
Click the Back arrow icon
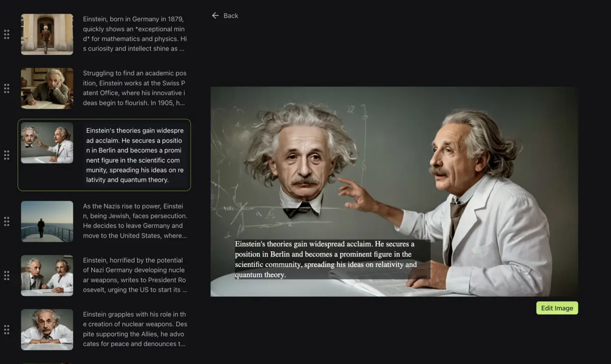click(215, 16)
